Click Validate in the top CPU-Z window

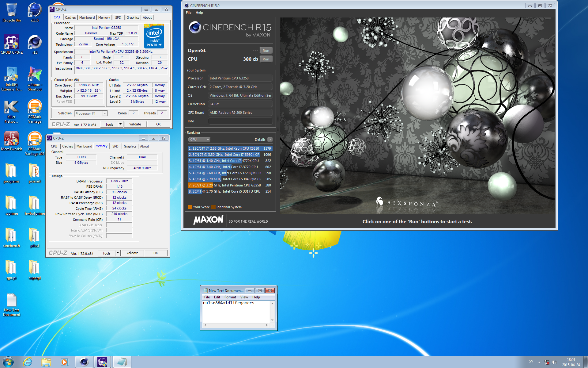[x=135, y=124]
